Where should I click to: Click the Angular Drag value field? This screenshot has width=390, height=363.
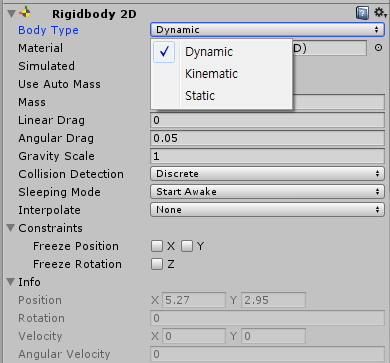pos(267,138)
